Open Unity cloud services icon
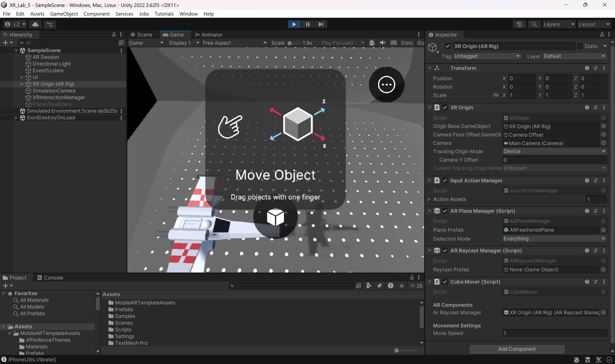This screenshot has width=615, height=364. (x=35, y=24)
